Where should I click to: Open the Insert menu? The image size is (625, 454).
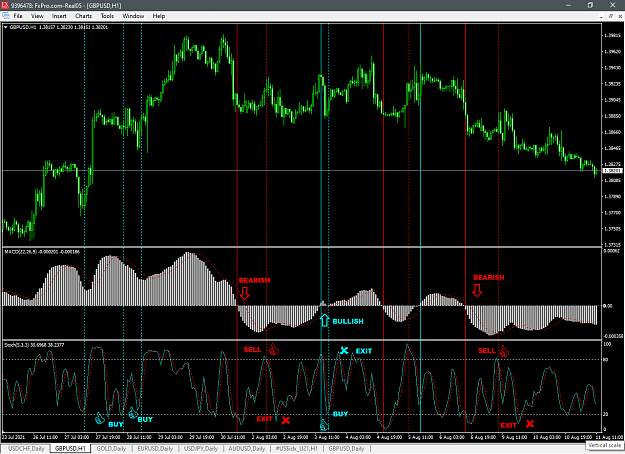pyautogui.click(x=59, y=16)
